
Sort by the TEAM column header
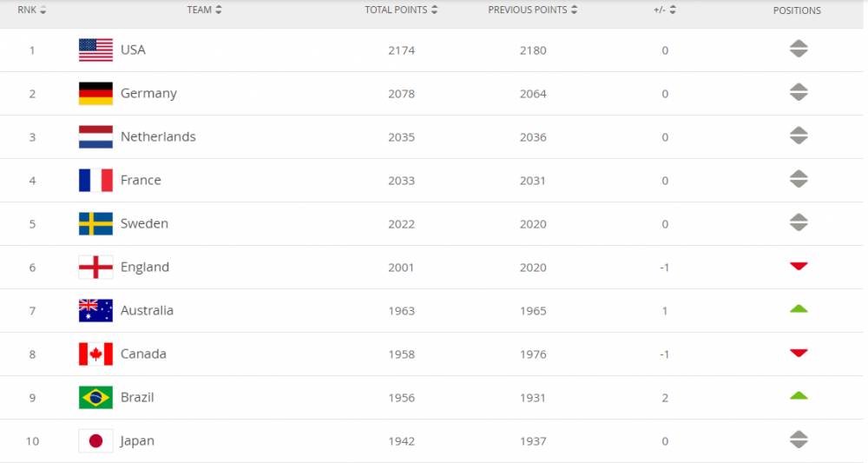click(x=204, y=10)
